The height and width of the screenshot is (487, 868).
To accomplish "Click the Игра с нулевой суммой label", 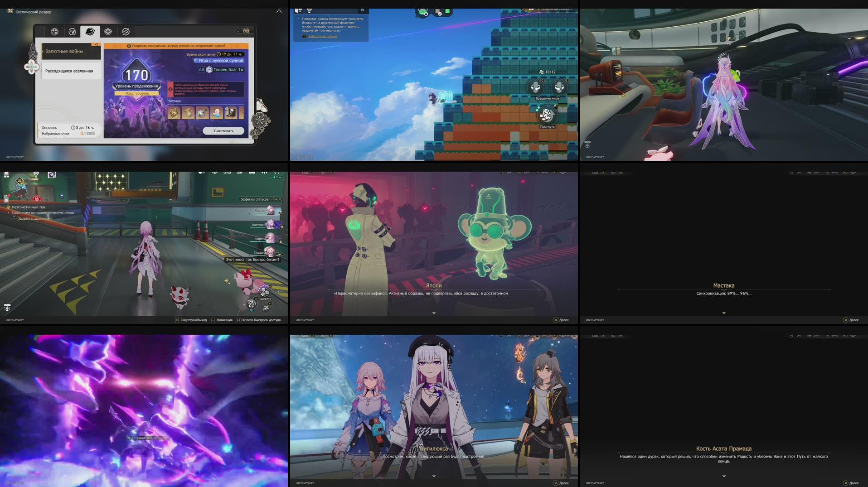I will click(220, 60).
